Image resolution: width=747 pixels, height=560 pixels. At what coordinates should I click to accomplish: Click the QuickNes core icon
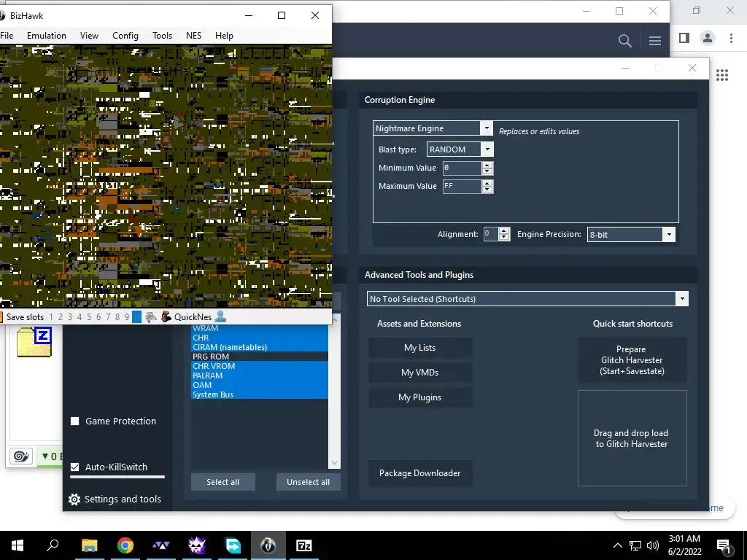point(166,317)
